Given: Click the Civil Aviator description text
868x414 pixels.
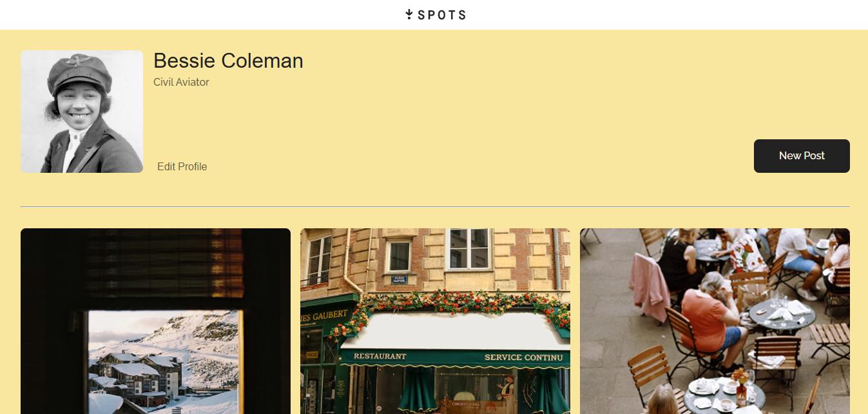Looking at the screenshot, I should click(x=181, y=82).
